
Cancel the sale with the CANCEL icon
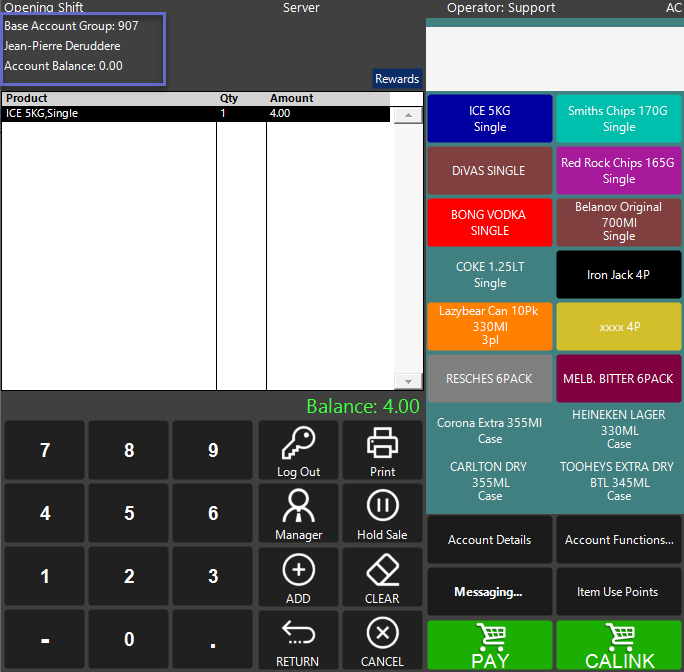coord(382,639)
